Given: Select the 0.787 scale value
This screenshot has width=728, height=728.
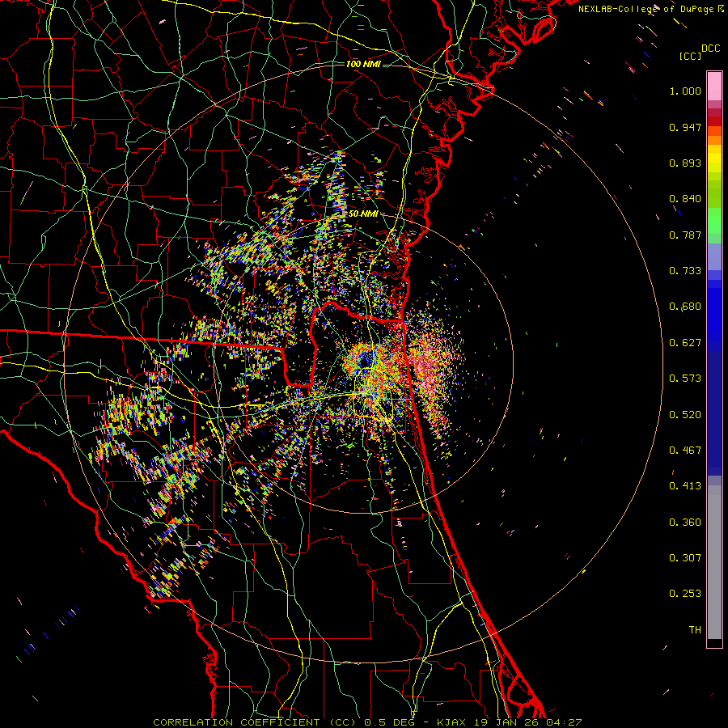Looking at the screenshot, I should tap(685, 235).
